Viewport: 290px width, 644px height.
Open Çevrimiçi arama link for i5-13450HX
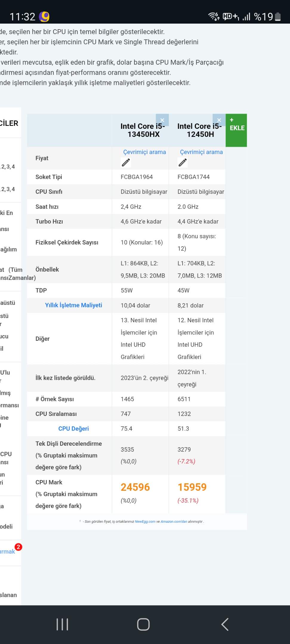144,152
